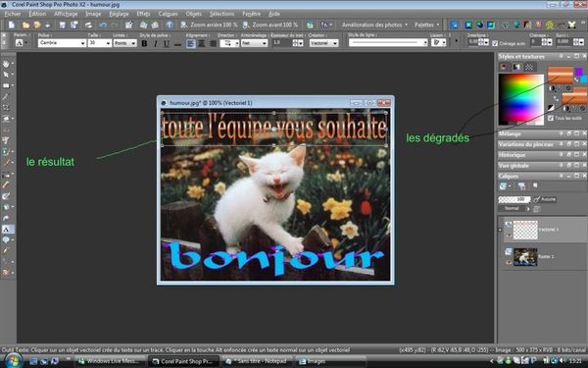
Task: Uncheck the Crénage auto checkbox
Action: (x=495, y=43)
